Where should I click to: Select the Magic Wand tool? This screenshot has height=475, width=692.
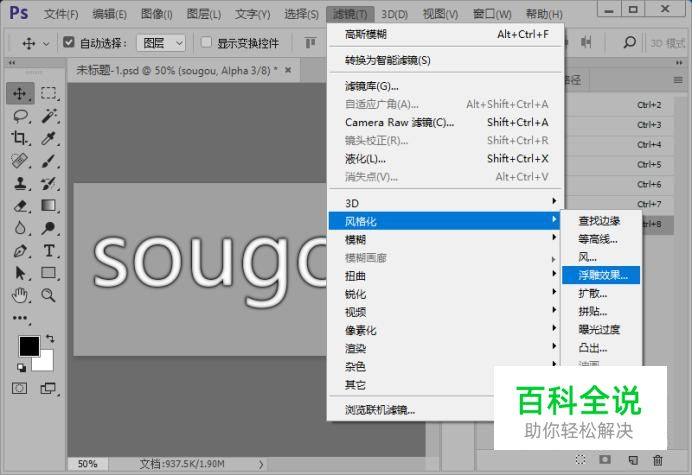49,116
